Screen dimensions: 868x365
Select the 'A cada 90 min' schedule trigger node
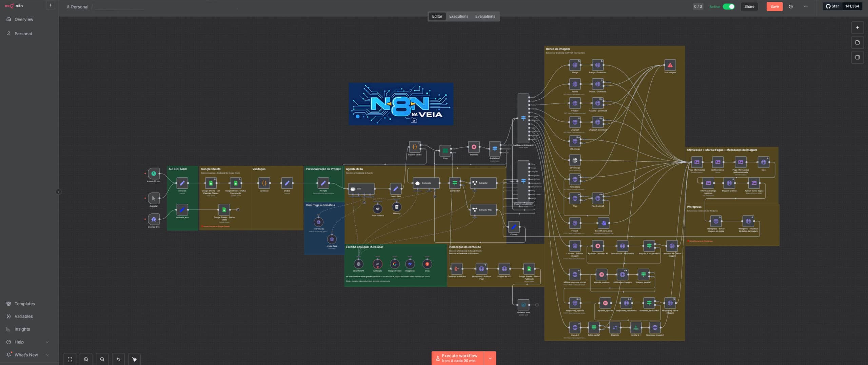154,174
